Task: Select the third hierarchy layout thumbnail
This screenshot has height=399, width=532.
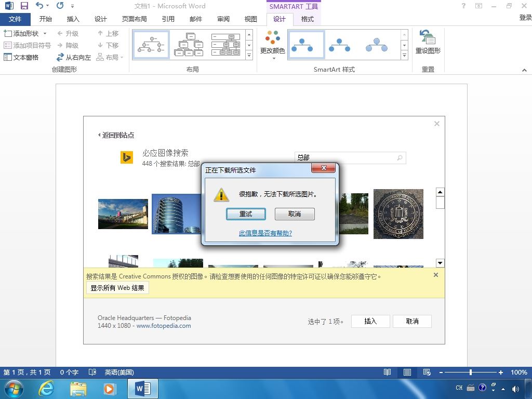Action: pyautogui.click(x=225, y=45)
